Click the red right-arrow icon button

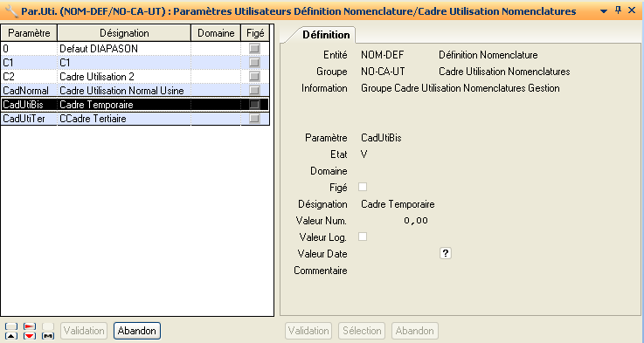30,326
